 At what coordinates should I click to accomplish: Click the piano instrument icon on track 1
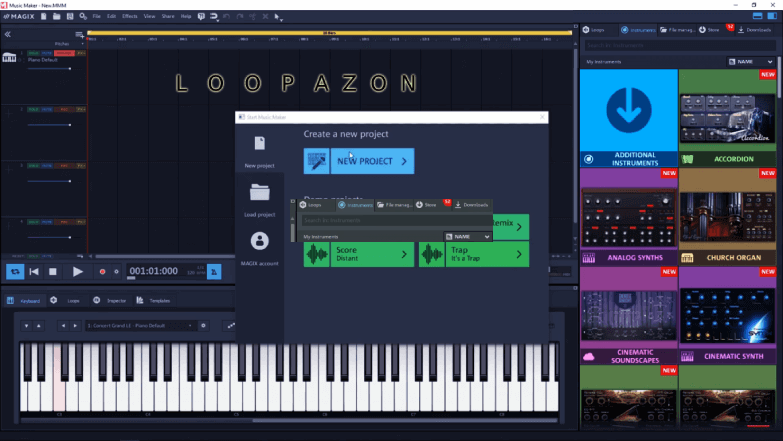pos(9,58)
